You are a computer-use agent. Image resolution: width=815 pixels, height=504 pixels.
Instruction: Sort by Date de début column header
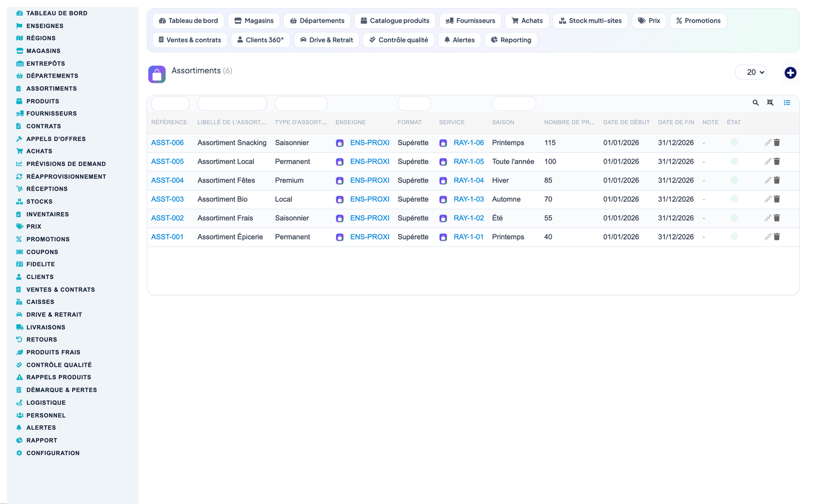[x=626, y=122]
